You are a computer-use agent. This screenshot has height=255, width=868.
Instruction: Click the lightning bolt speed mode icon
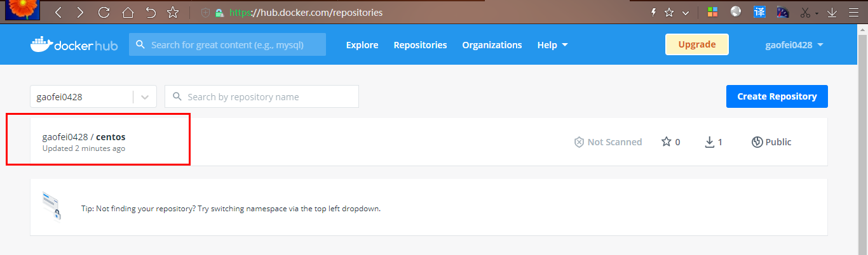tap(653, 12)
